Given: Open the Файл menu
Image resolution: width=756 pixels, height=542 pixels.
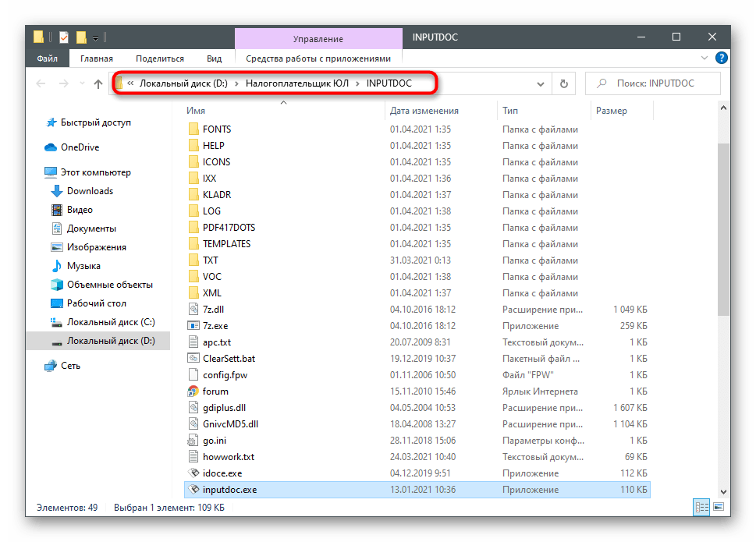Looking at the screenshot, I should [48, 58].
